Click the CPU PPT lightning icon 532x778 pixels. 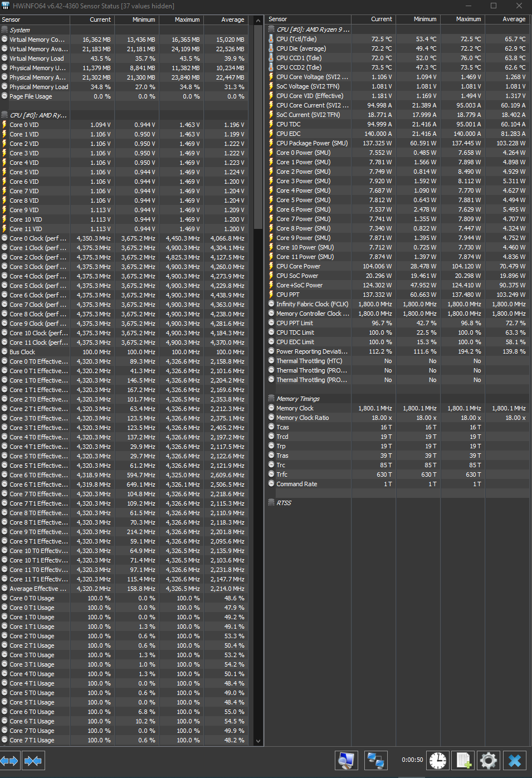click(271, 295)
